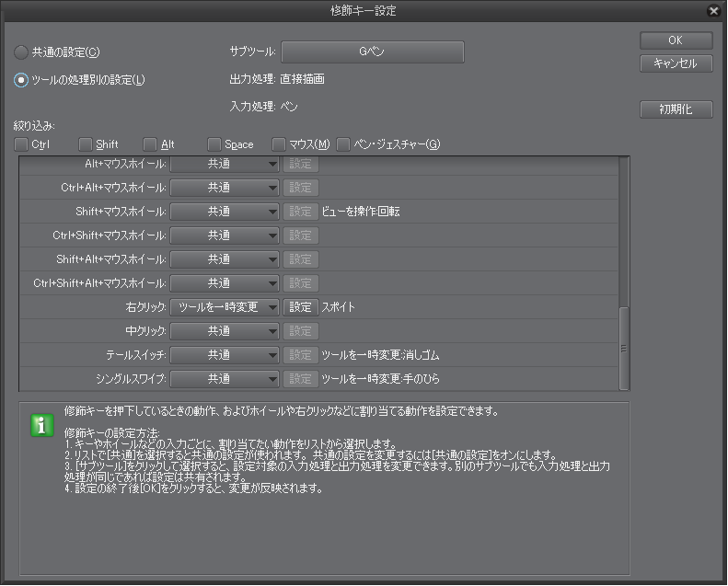Image resolution: width=728 pixels, height=586 pixels.
Task: Enable the Shift filter checkbox
Action: point(86,144)
